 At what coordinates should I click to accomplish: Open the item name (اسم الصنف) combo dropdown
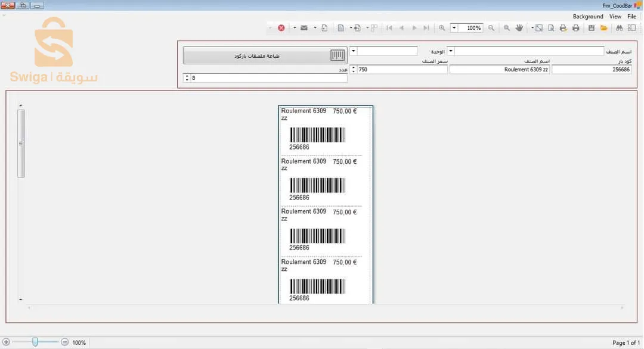(451, 51)
